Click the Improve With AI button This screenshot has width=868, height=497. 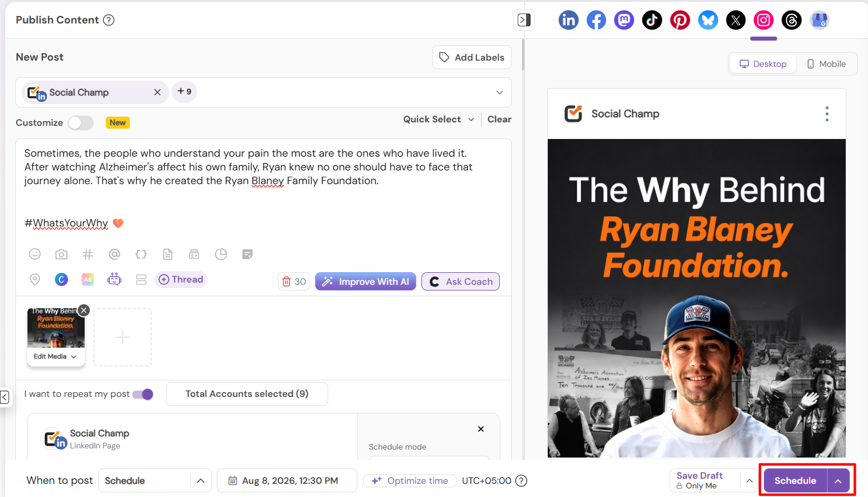click(x=366, y=281)
